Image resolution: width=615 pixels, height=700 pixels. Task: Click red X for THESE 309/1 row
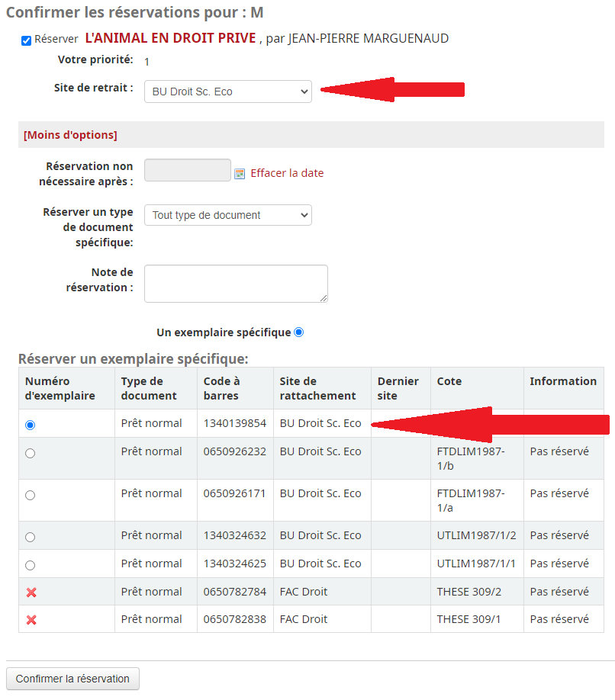tap(31, 620)
